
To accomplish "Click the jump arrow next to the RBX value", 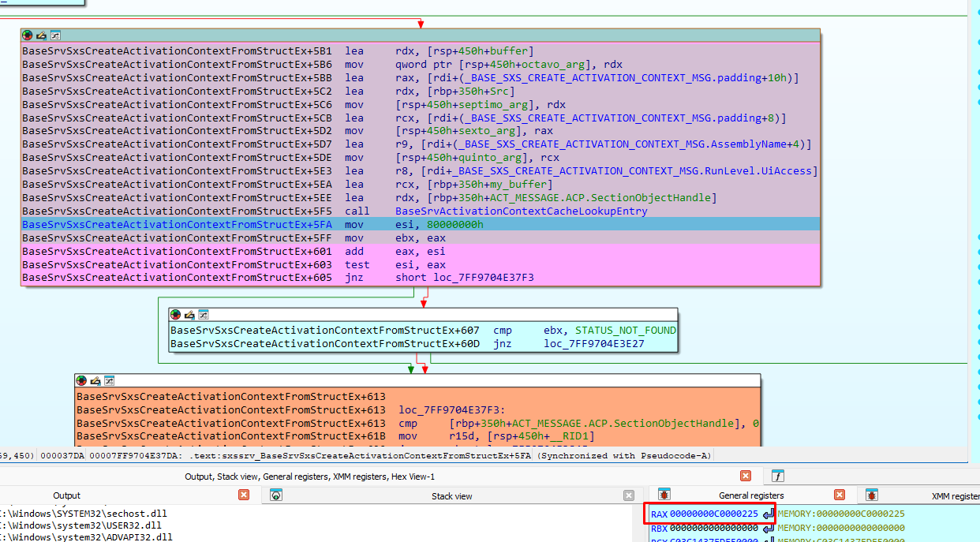I will [768, 528].
